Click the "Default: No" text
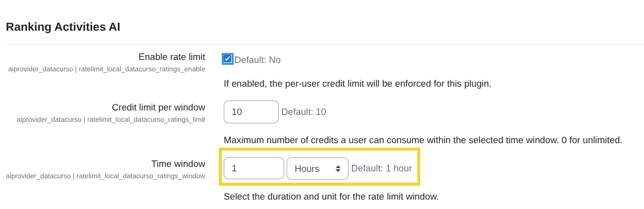 (x=257, y=60)
